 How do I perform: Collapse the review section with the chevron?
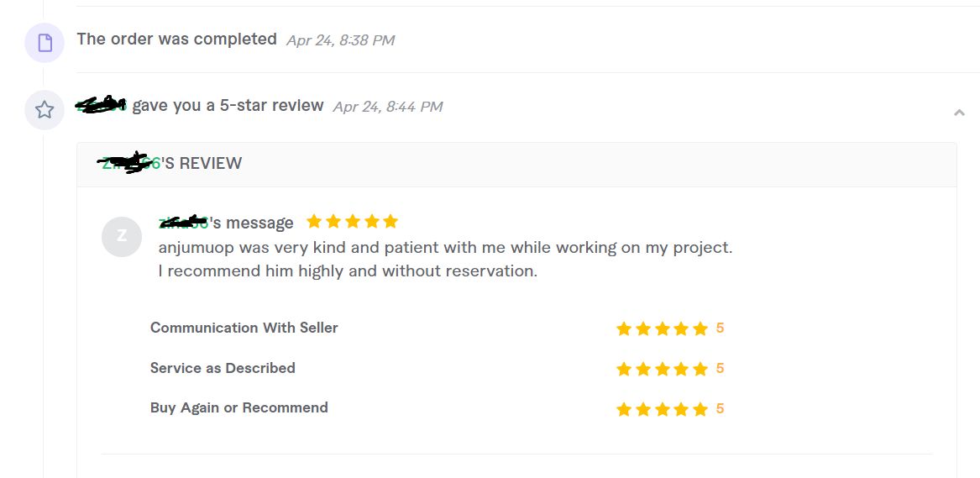pyautogui.click(x=959, y=113)
